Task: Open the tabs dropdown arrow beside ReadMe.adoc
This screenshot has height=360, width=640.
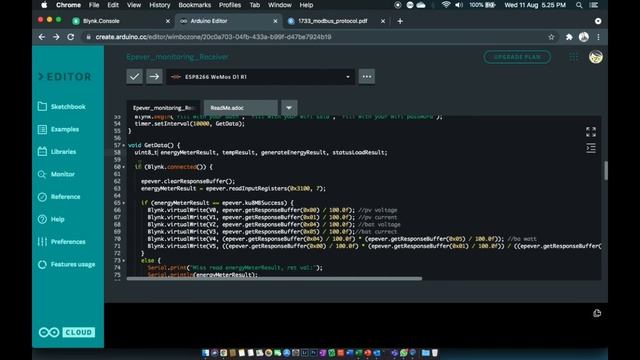Action: (289, 108)
